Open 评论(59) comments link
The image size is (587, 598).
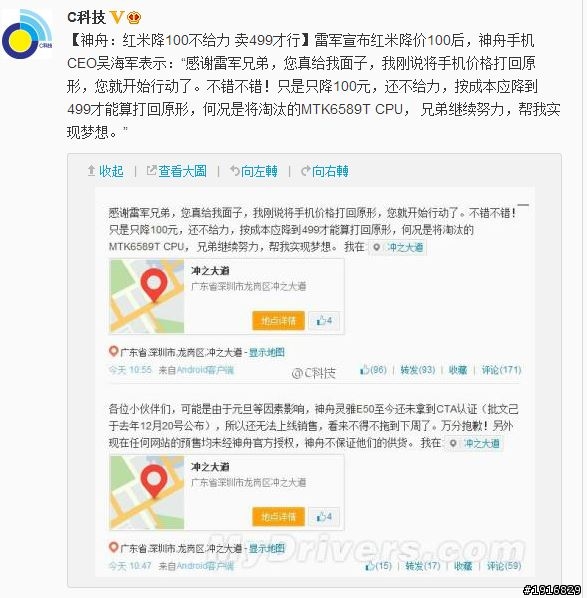pos(504,566)
